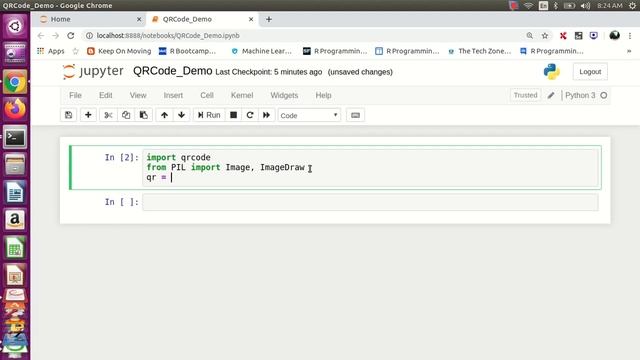The width and height of the screenshot is (640, 360).
Task: Open LibreOffice Writer from the dock
Action: pos(15,193)
